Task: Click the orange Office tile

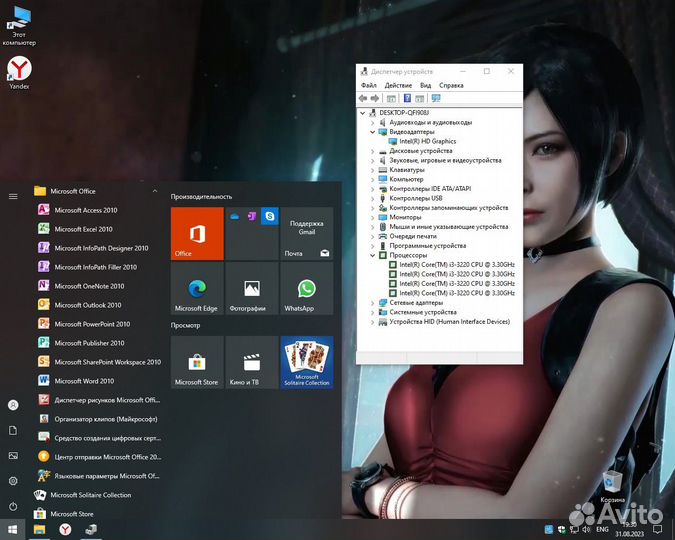Action: (x=197, y=233)
